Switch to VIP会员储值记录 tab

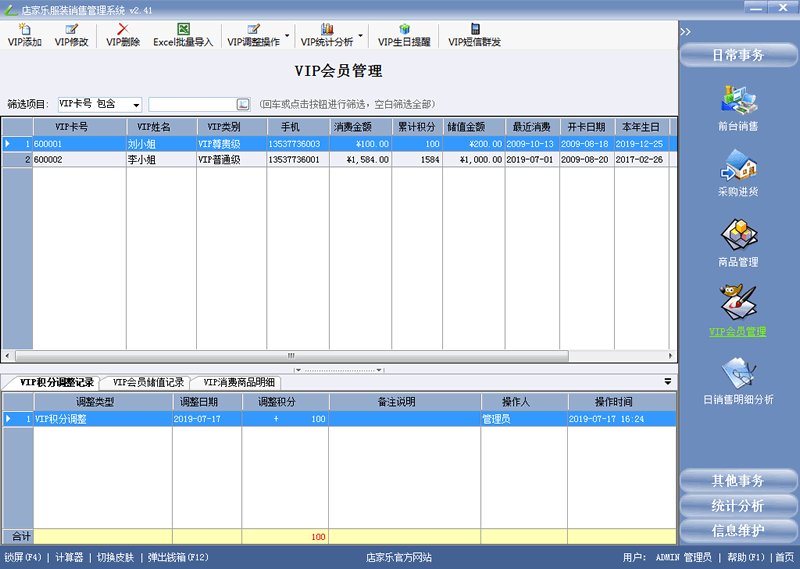pyautogui.click(x=148, y=382)
